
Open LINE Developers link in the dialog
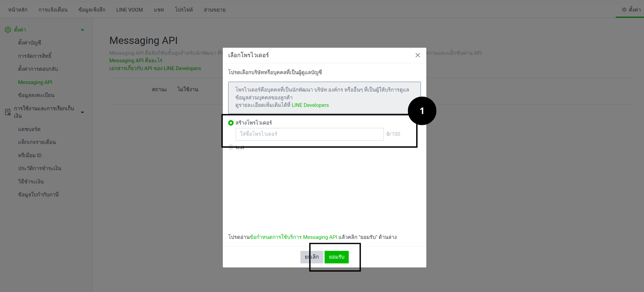(310, 105)
